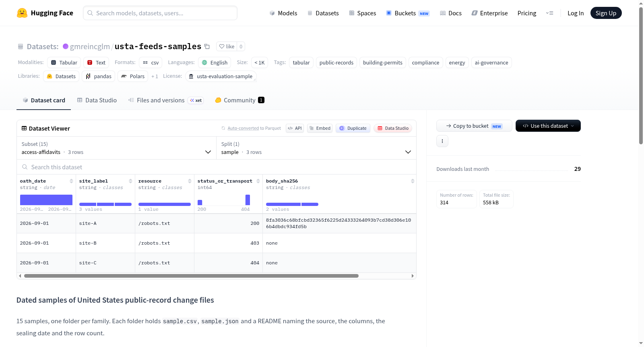Click the gmreincglm avatar circle
The width and height of the screenshot is (644, 347).
coord(66,46)
